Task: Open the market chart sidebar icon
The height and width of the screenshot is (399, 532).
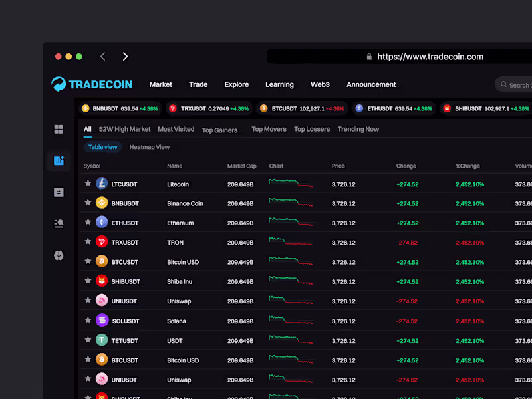Action: (x=59, y=160)
